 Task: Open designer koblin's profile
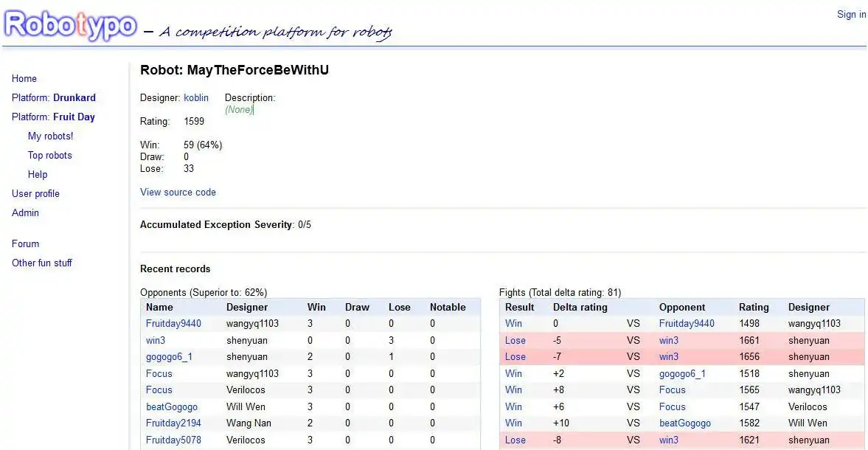(x=196, y=98)
